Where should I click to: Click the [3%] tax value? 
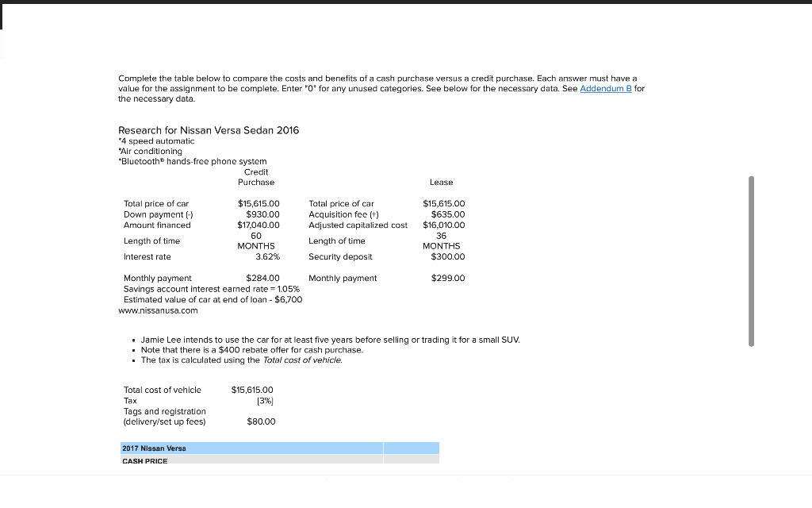coord(265,401)
